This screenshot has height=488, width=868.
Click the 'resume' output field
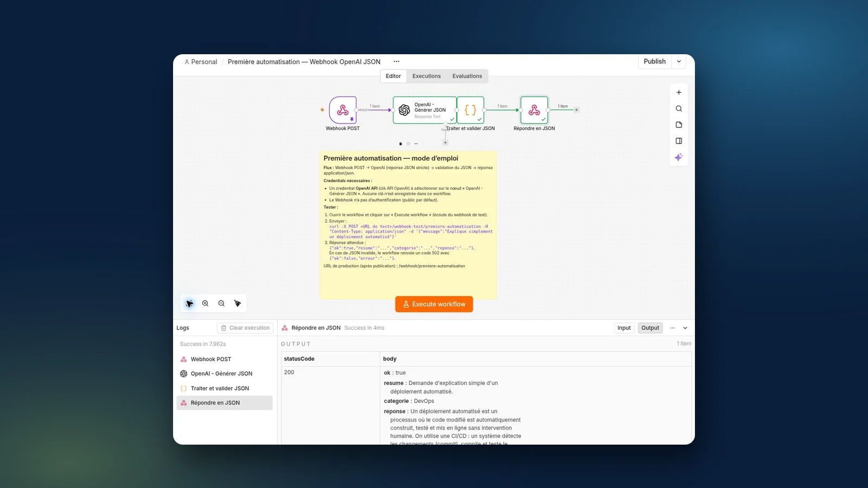[x=441, y=387]
